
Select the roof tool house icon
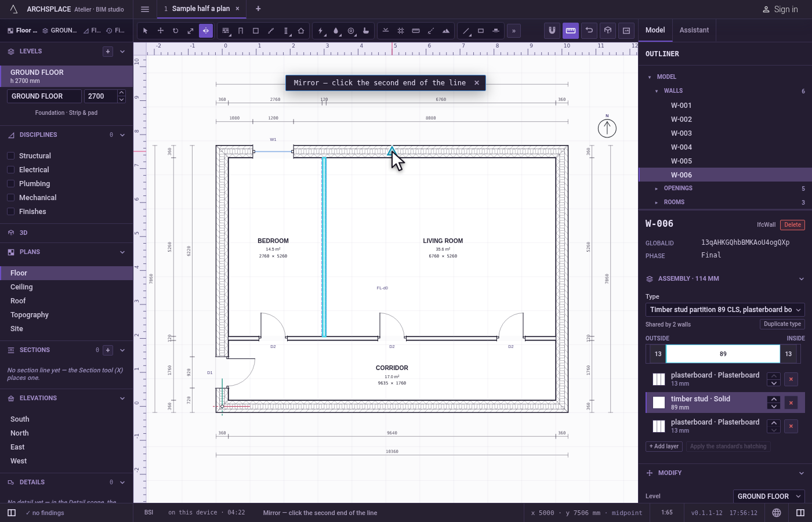301,31
